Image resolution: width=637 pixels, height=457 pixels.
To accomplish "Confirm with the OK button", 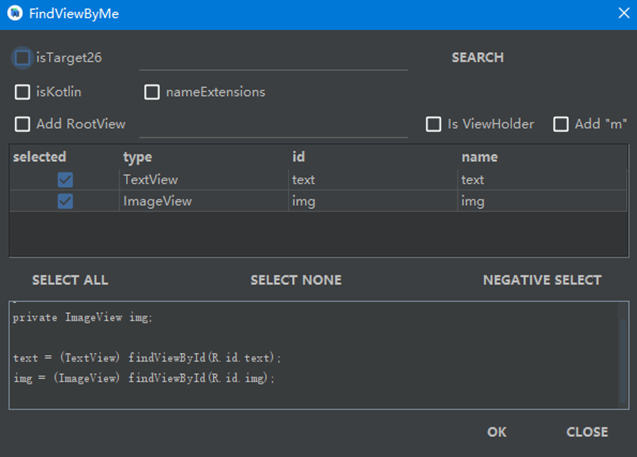I will click(x=497, y=432).
